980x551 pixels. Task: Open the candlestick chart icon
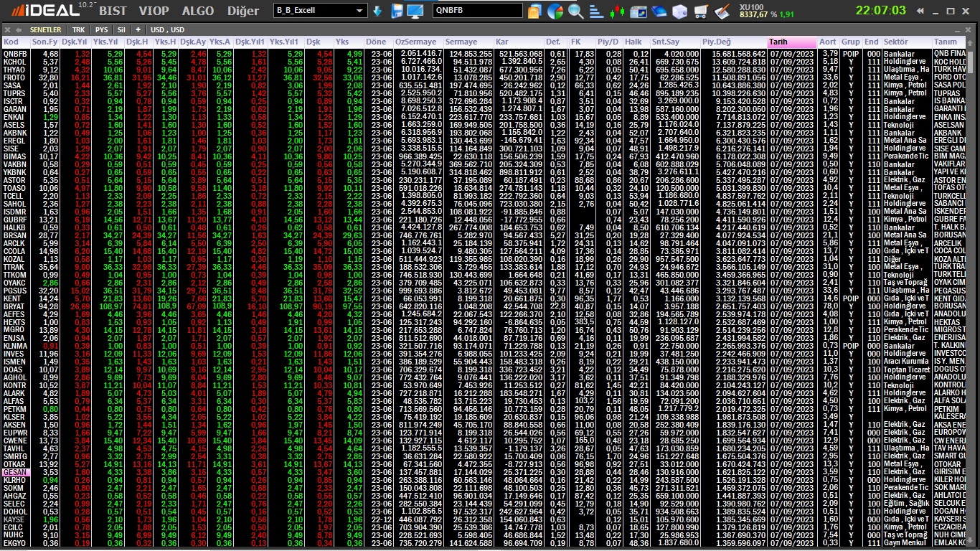point(616,11)
